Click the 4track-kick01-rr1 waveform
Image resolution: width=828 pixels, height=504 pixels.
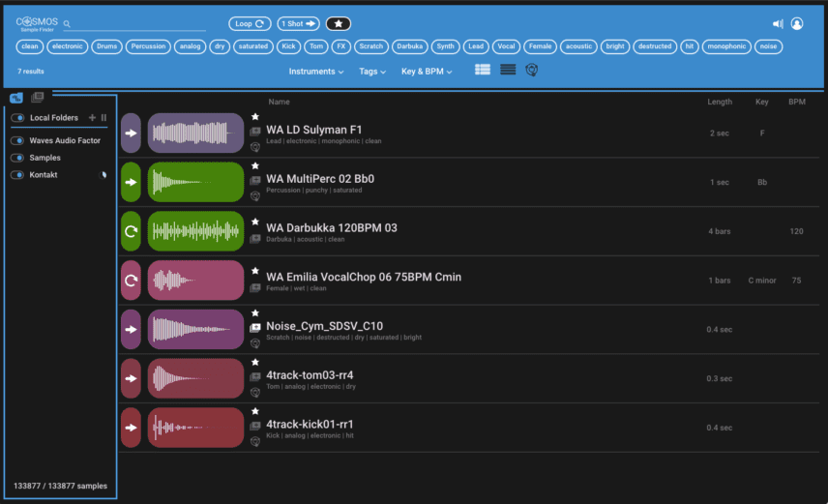click(x=195, y=428)
